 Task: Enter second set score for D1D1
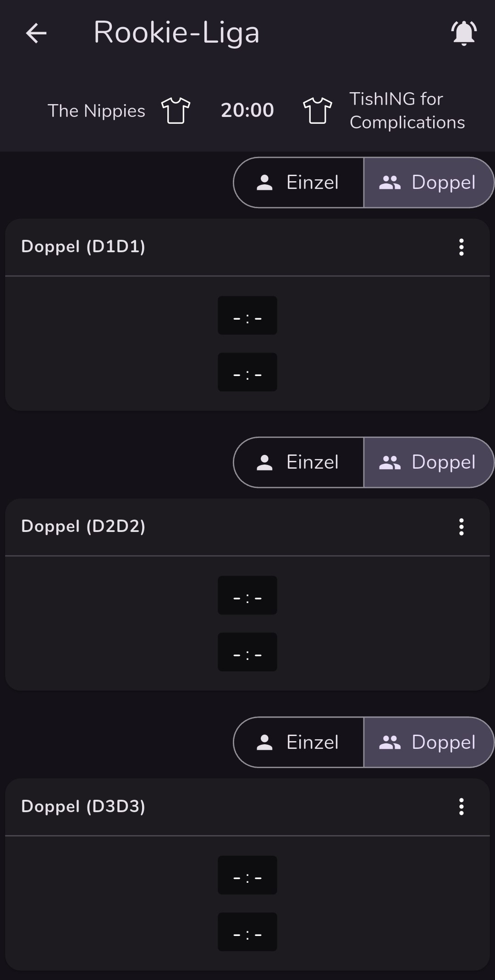[247, 372]
